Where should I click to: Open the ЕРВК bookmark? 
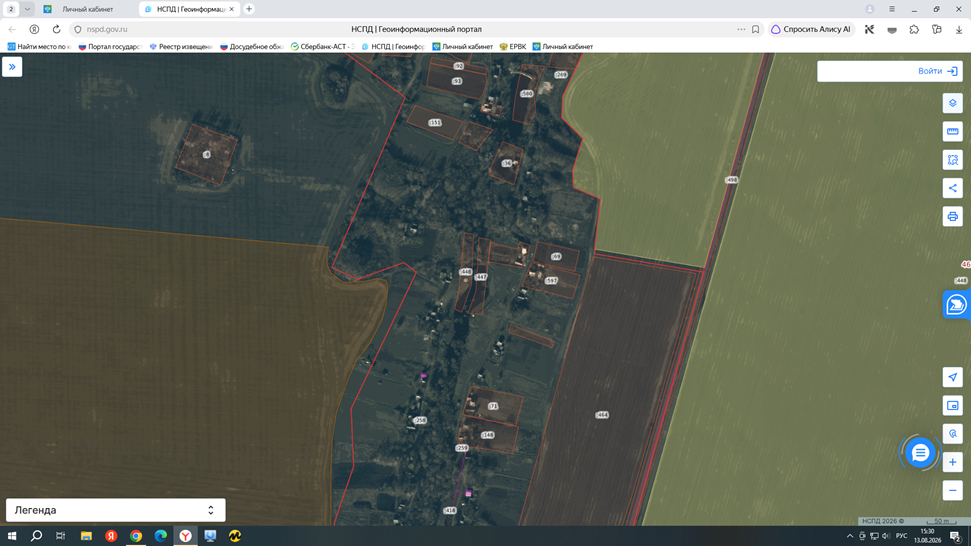(x=513, y=46)
